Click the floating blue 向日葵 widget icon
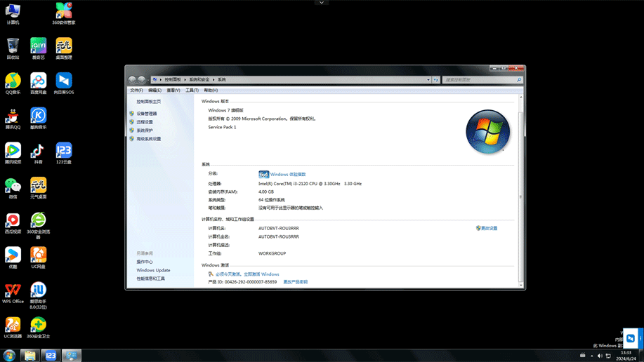 point(631,338)
